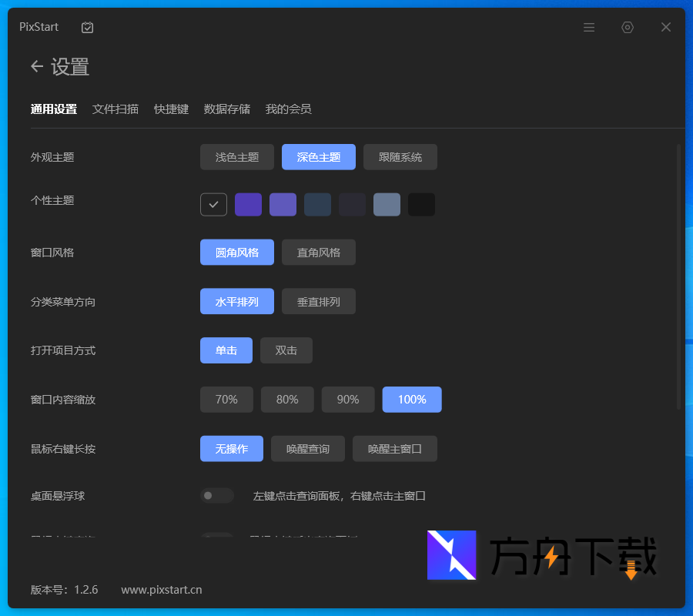This screenshot has width=693, height=616.
Task: Set category menu direction to 垂直排列
Action: (x=318, y=301)
